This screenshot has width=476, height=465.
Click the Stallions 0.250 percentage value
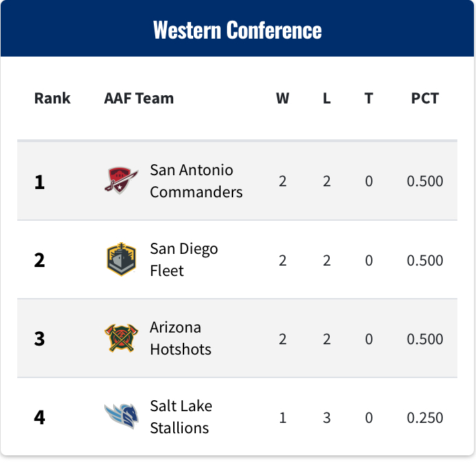click(425, 417)
